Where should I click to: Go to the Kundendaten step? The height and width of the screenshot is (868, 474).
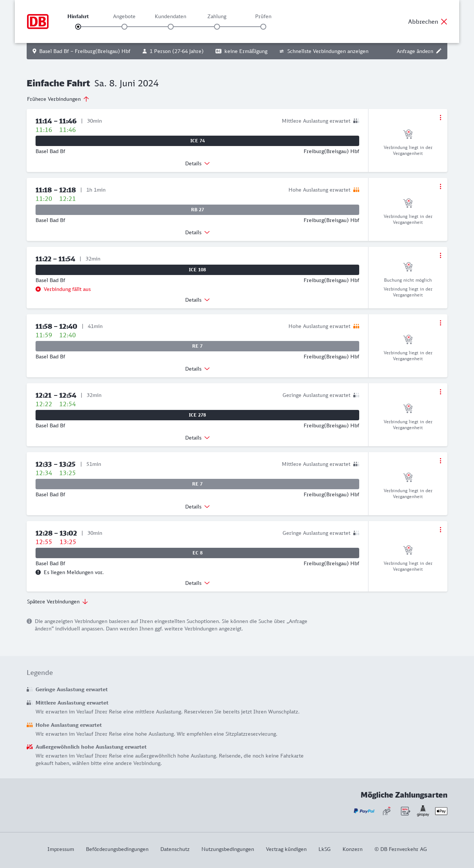[171, 27]
